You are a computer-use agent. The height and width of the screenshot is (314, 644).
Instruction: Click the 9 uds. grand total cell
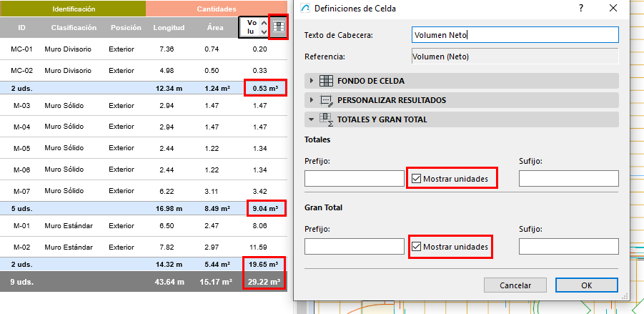22,282
